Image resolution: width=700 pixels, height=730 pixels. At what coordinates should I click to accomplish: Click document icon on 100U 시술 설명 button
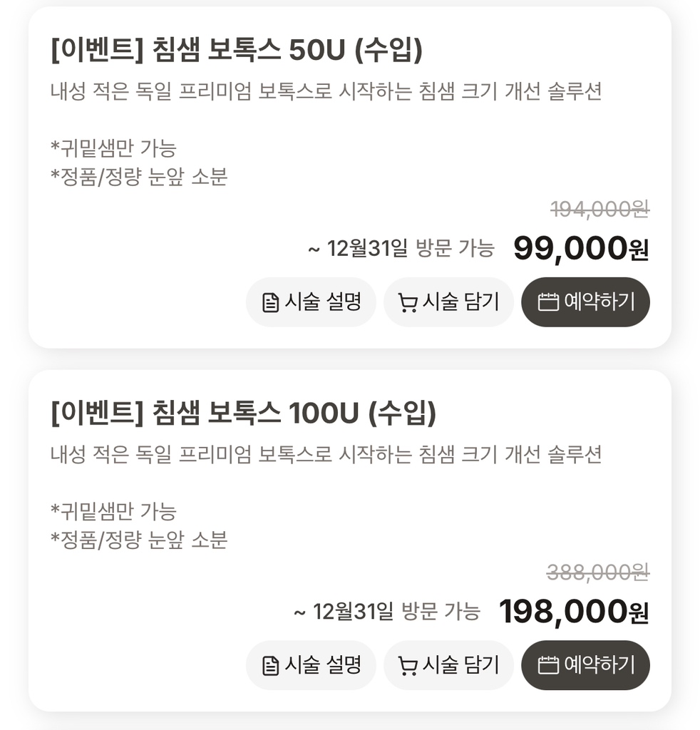[x=271, y=666]
